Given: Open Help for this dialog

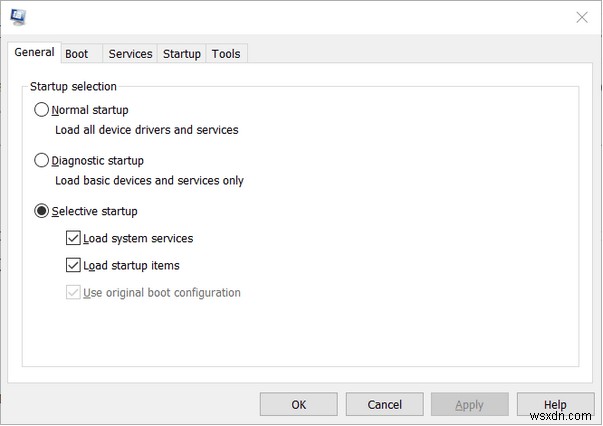Looking at the screenshot, I should pyautogui.click(x=555, y=405).
